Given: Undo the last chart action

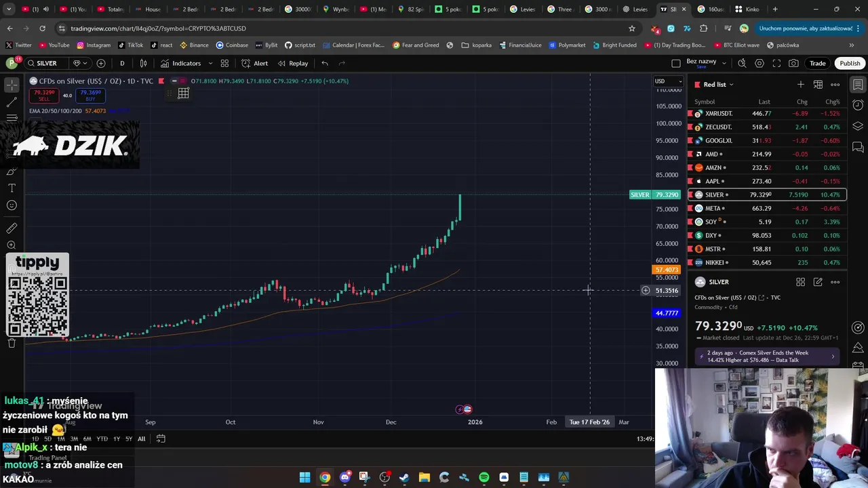Looking at the screenshot, I should 325,63.
